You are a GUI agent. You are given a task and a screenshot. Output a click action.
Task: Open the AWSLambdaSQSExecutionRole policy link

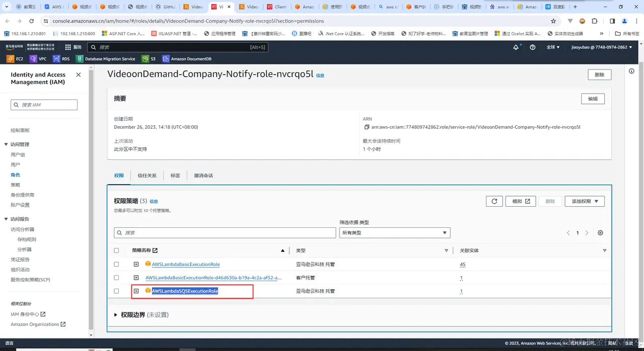(185, 291)
